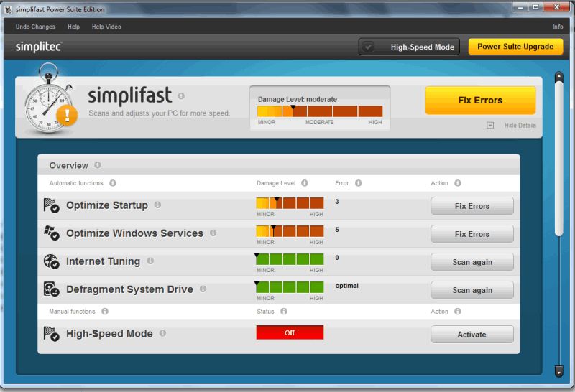Click info icon beside Optimize Windows Services
This screenshot has width=575, height=392.
point(213,233)
